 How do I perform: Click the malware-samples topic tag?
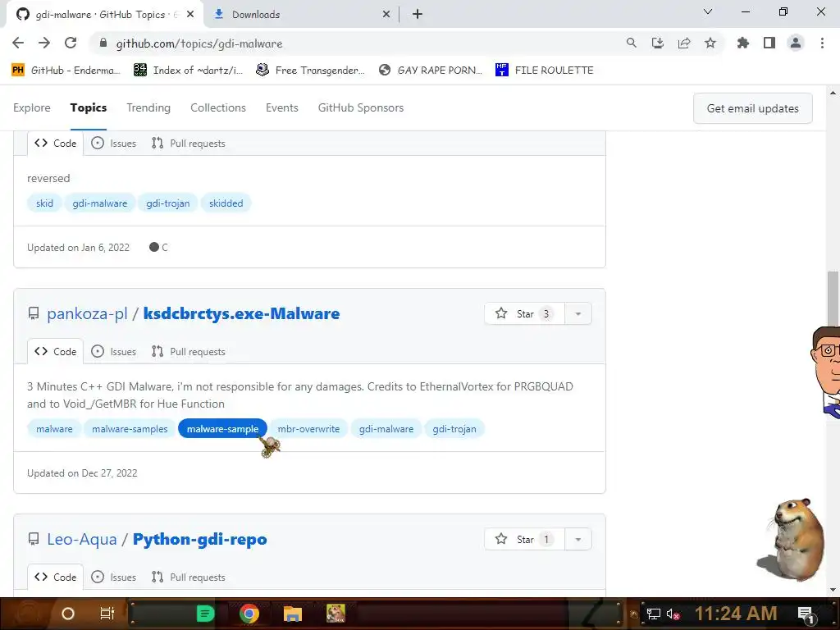point(130,428)
